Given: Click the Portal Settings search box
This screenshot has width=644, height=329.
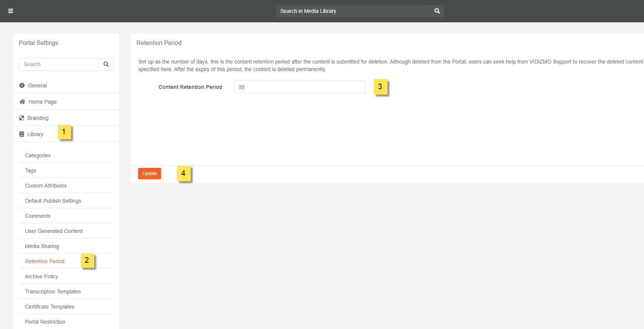Looking at the screenshot, I should click(59, 64).
